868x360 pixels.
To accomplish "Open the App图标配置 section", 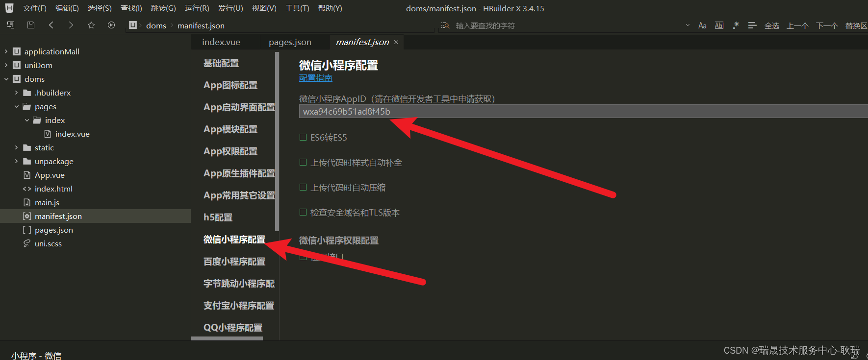I will click(230, 85).
